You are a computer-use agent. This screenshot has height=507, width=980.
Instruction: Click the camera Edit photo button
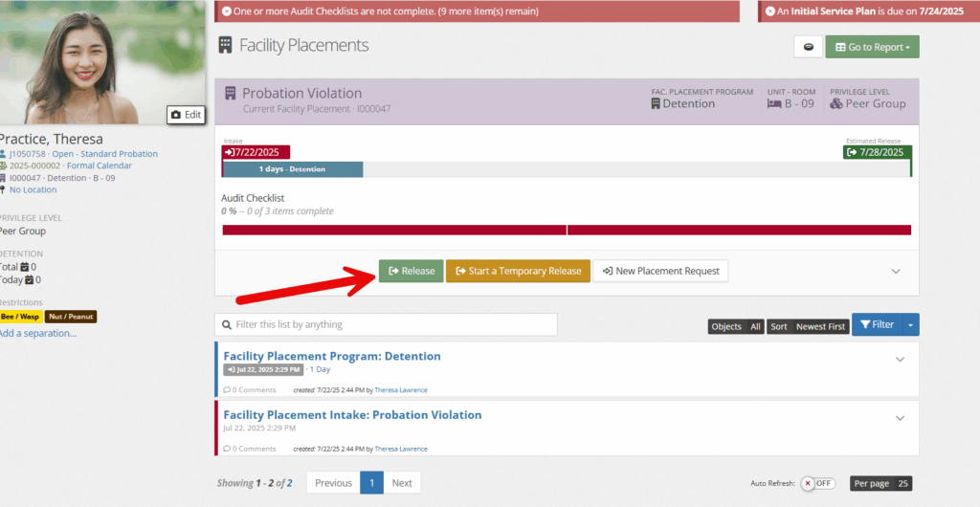(186, 115)
